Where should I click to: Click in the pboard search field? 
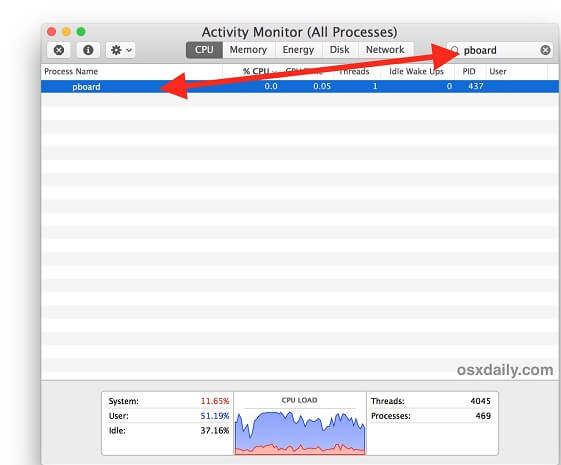(499, 50)
